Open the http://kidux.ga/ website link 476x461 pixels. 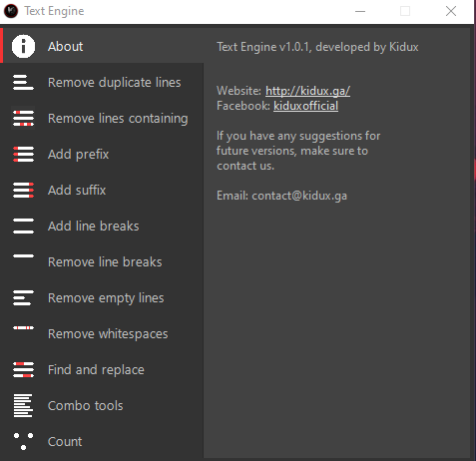click(x=307, y=91)
